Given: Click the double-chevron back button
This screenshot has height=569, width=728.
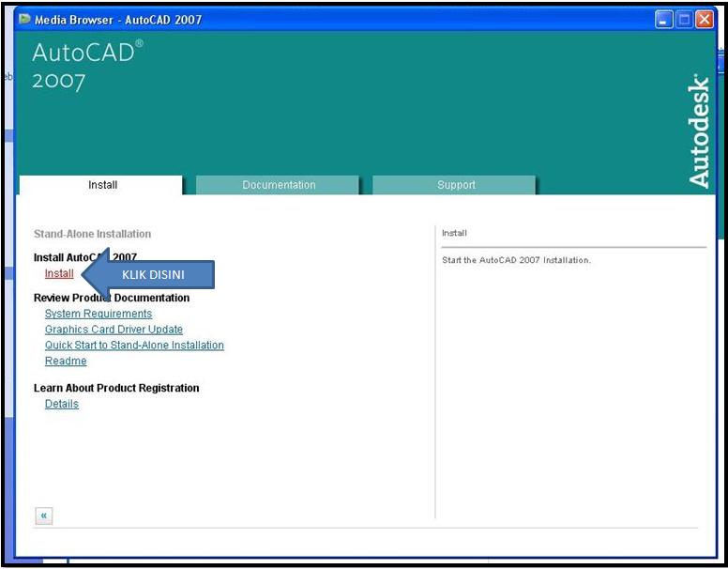Looking at the screenshot, I should [44, 515].
